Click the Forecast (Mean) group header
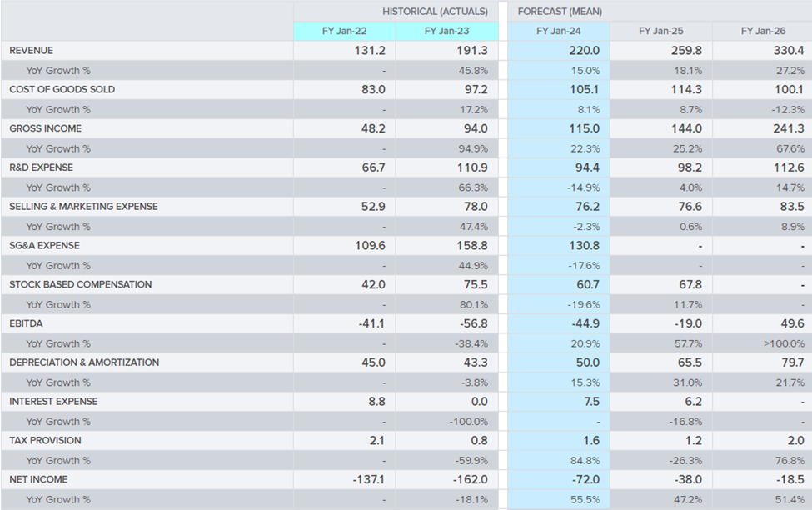 [x=560, y=12]
